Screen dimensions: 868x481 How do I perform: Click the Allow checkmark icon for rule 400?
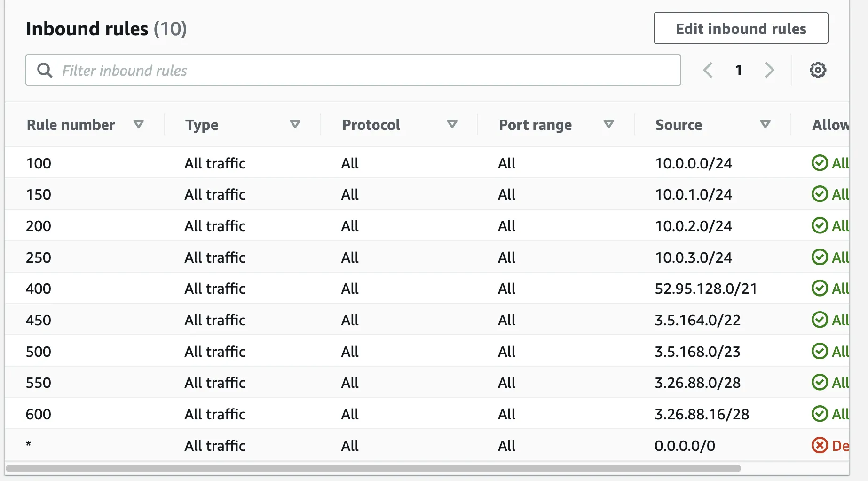[820, 288]
